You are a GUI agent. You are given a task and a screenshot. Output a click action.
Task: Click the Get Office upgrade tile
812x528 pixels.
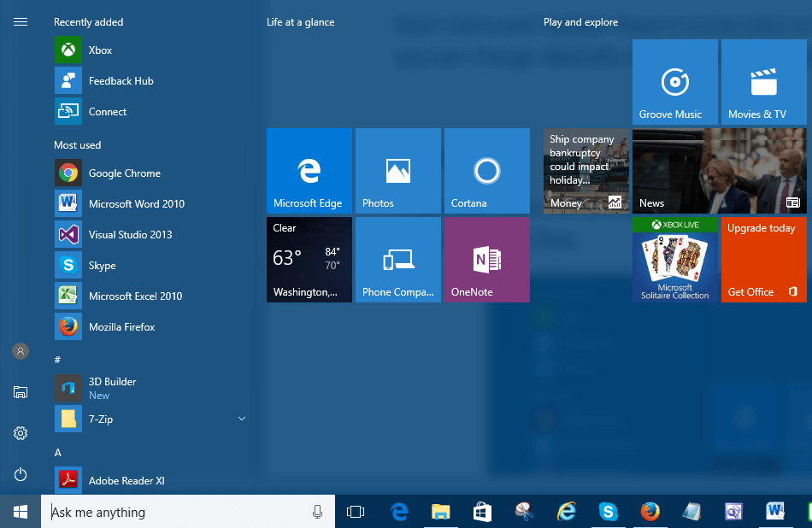pyautogui.click(x=763, y=260)
